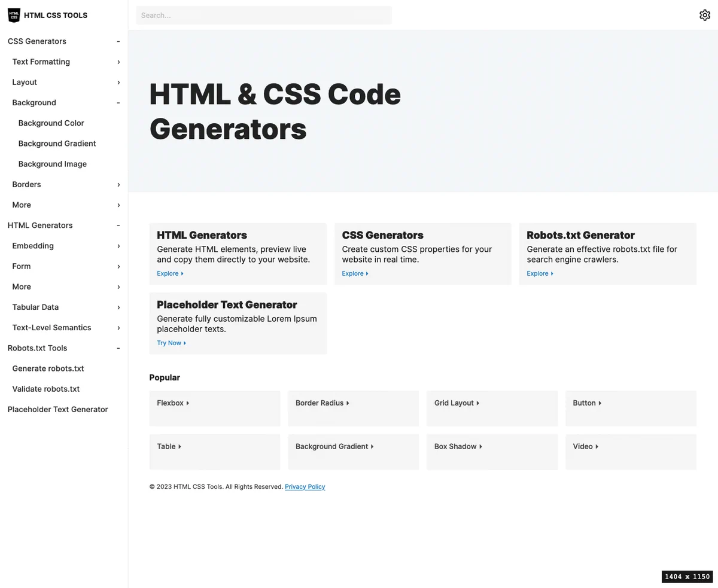Open Background Color in sidebar

click(x=51, y=123)
